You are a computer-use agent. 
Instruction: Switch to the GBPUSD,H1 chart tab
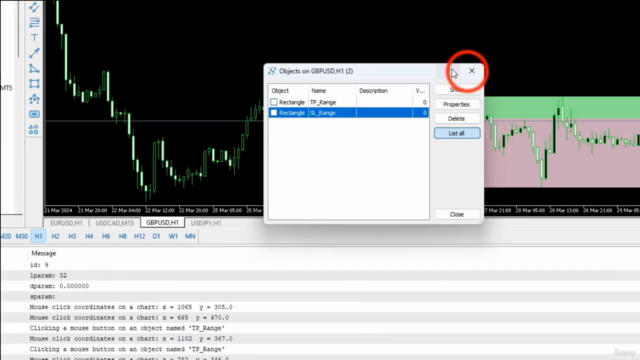(162, 223)
